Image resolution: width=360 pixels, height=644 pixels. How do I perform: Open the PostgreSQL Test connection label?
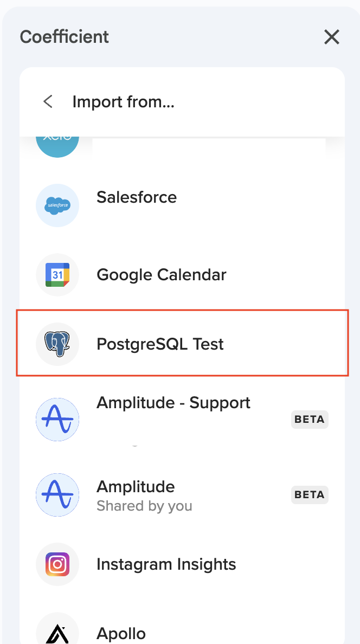pyautogui.click(x=160, y=344)
